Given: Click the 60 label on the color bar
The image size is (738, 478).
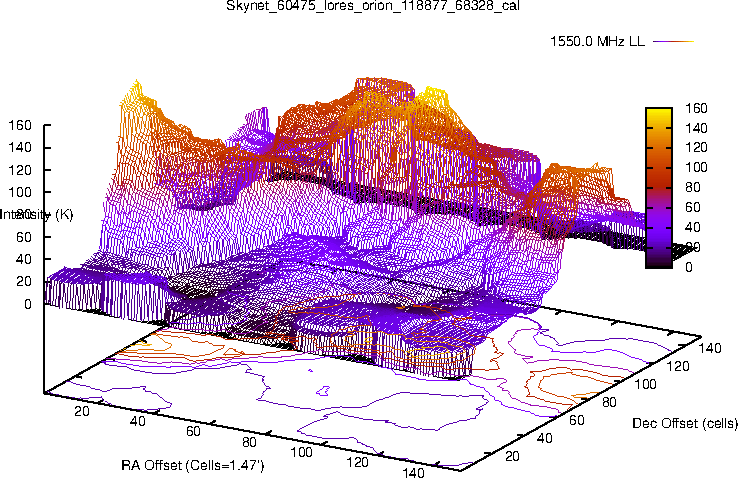Looking at the screenshot, I should (x=693, y=207).
